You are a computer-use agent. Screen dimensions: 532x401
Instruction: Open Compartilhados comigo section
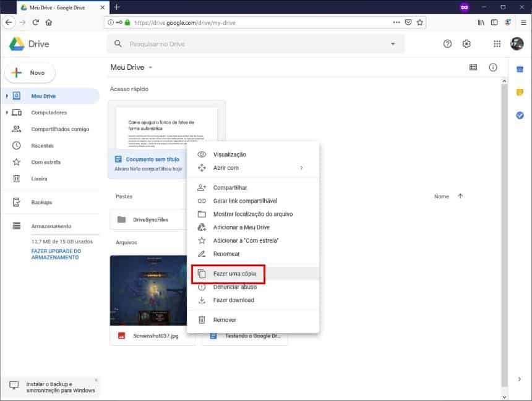pyautogui.click(x=50, y=129)
